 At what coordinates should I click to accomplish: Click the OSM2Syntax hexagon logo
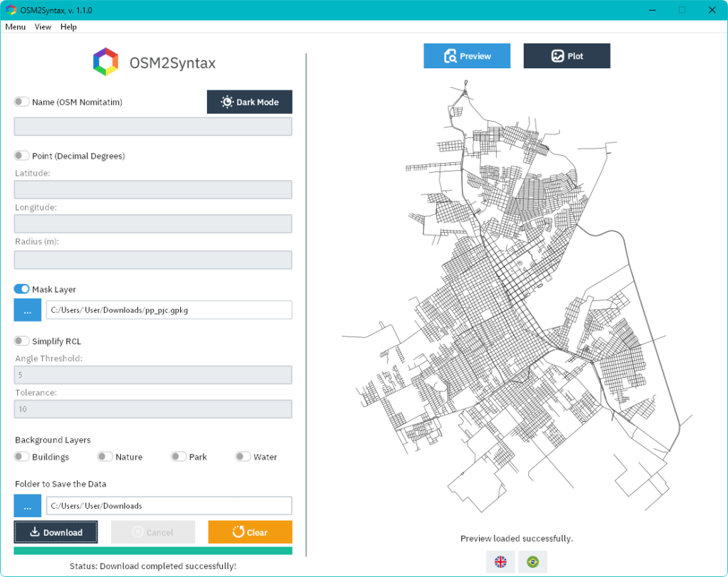pos(105,62)
